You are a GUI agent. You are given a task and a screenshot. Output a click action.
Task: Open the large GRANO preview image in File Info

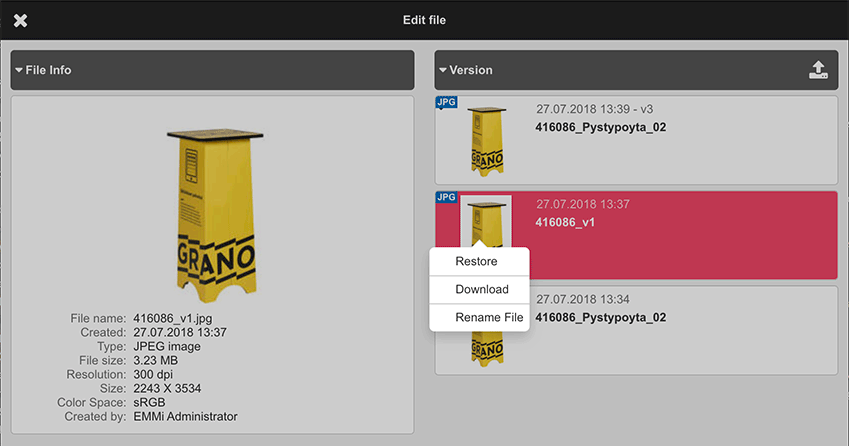click(215, 216)
